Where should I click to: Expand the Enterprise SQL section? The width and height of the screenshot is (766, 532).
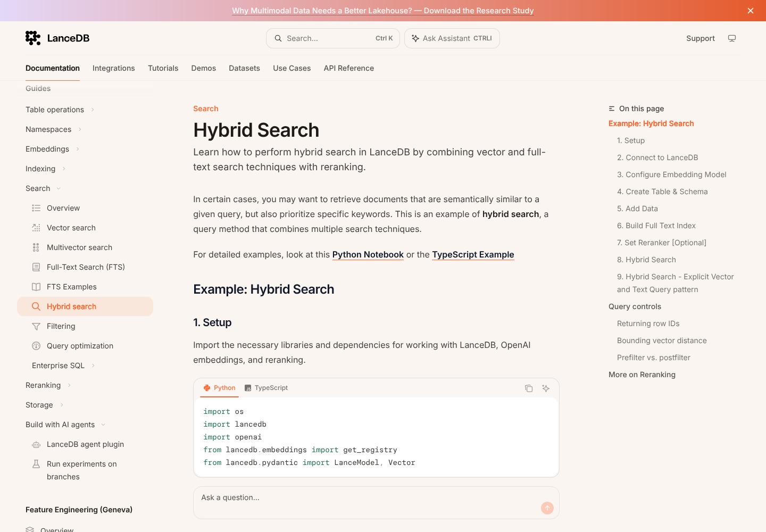(x=93, y=365)
